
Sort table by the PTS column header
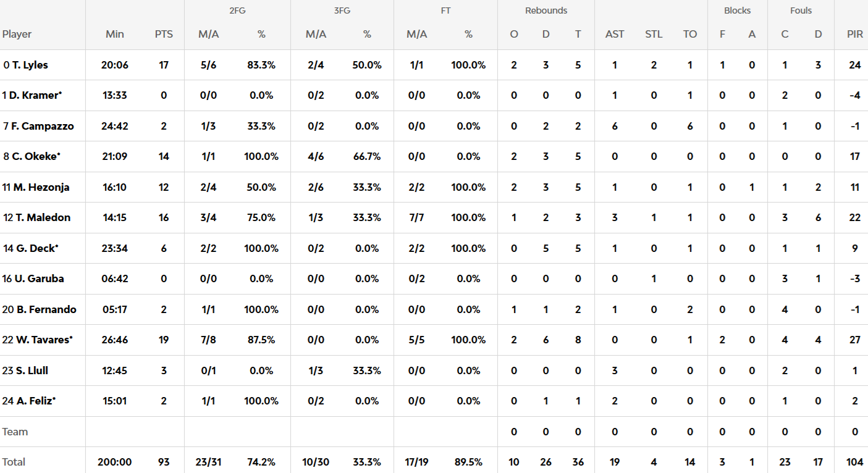tap(164, 35)
